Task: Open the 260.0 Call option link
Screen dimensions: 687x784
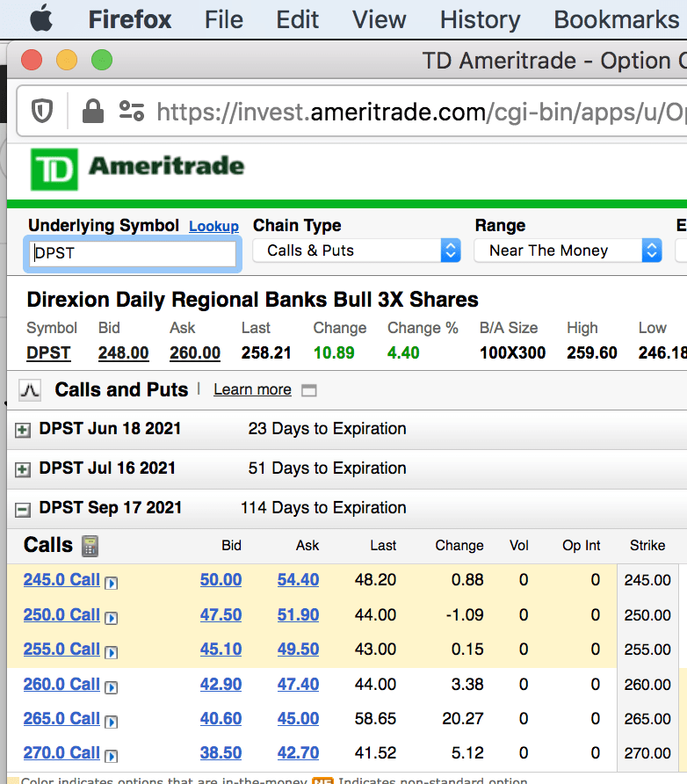Action: 61,684
